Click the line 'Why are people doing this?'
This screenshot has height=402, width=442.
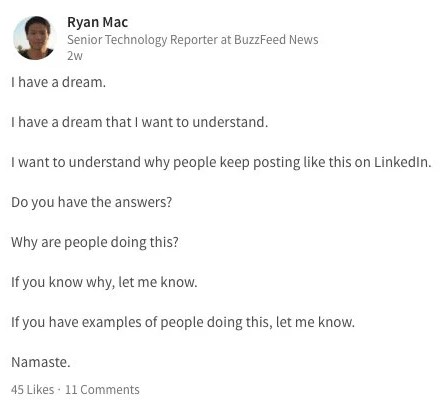pyautogui.click(x=95, y=242)
